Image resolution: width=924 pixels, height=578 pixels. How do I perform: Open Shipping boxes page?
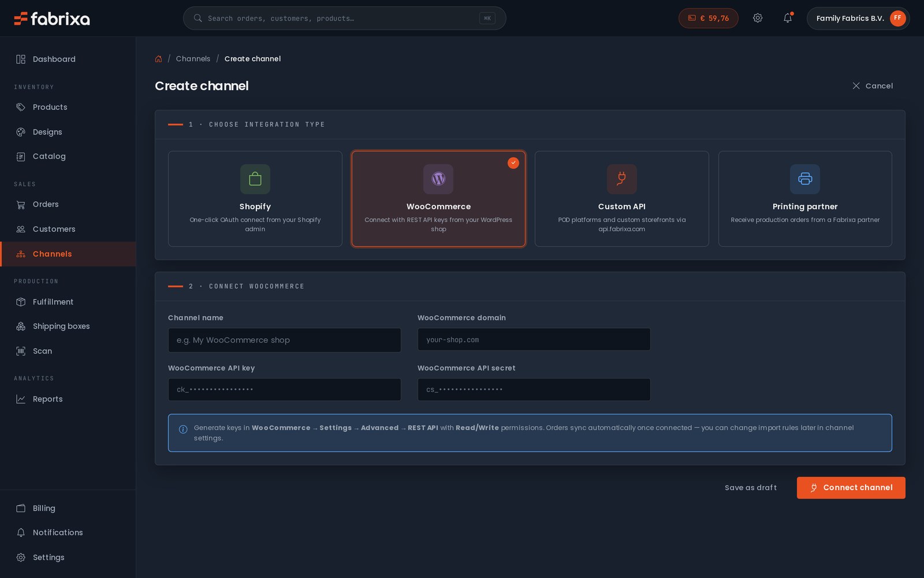pyautogui.click(x=68, y=326)
